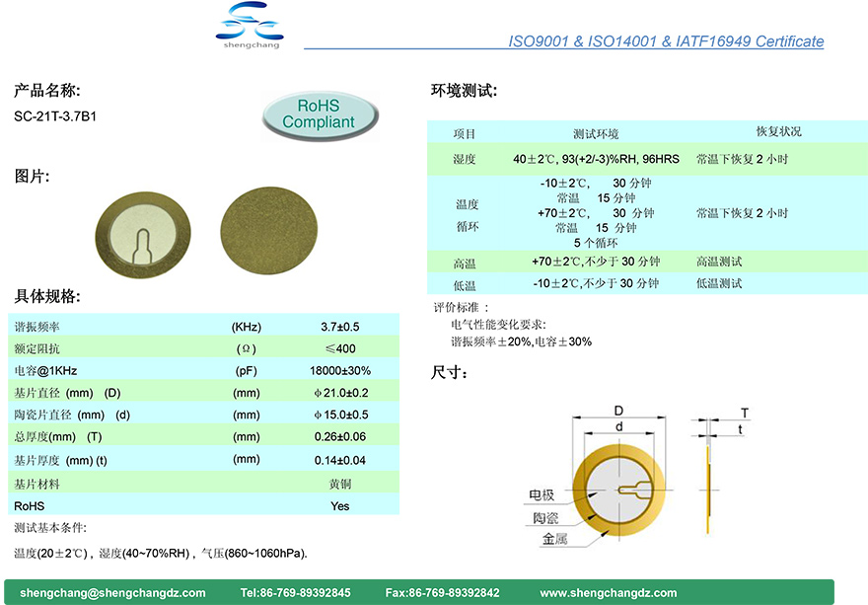
Task: Click the Shengchang company logo
Action: (x=249, y=26)
